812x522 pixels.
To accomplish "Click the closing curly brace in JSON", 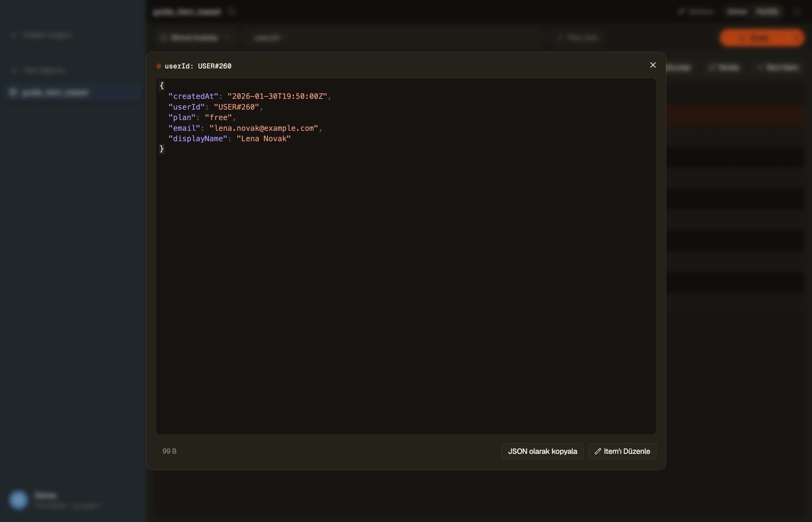I will pyautogui.click(x=162, y=149).
